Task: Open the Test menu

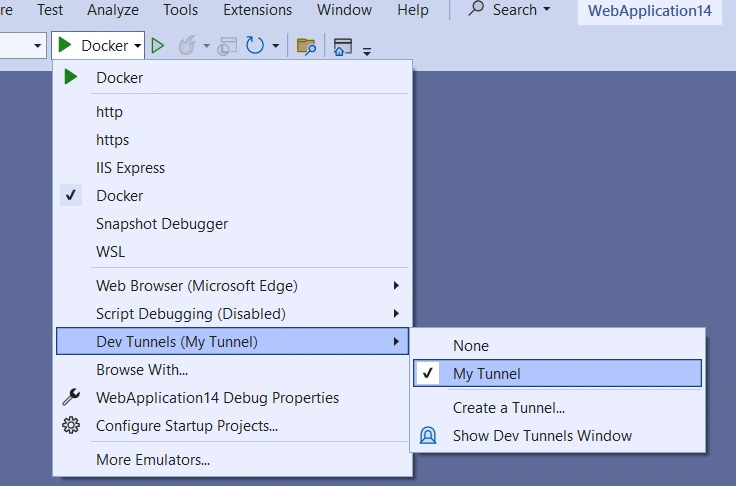Action: click(x=50, y=10)
